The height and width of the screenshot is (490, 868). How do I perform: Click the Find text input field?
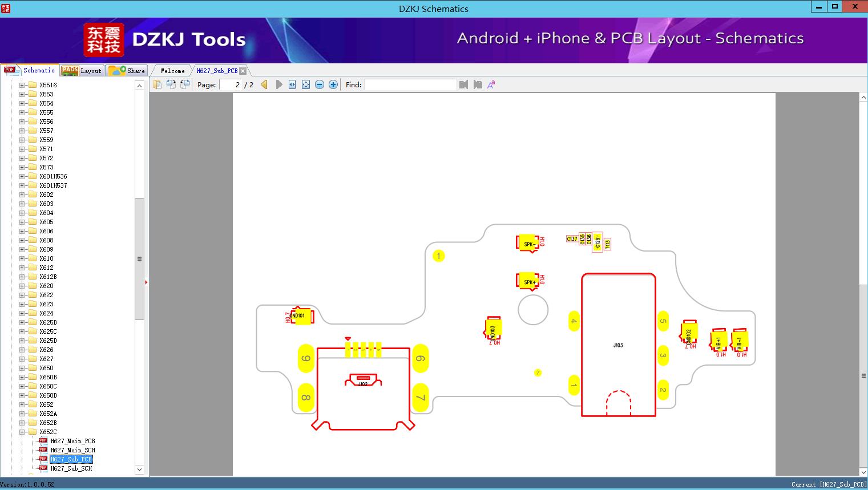410,84
